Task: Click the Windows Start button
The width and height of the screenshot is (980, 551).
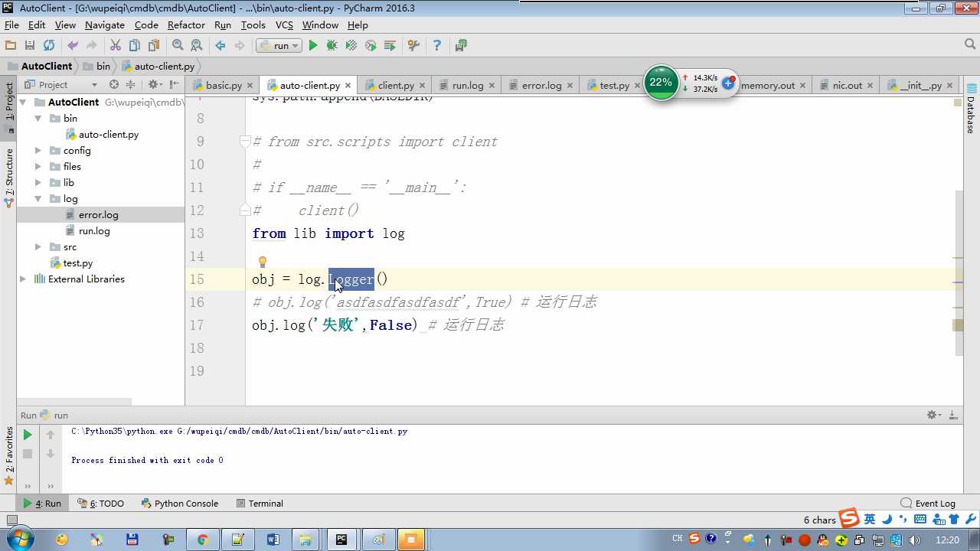Action: click(x=19, y=540)
